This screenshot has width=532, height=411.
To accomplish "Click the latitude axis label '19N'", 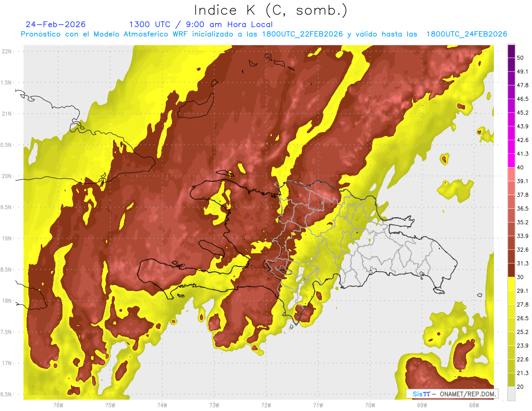I will tap(6, 238).
